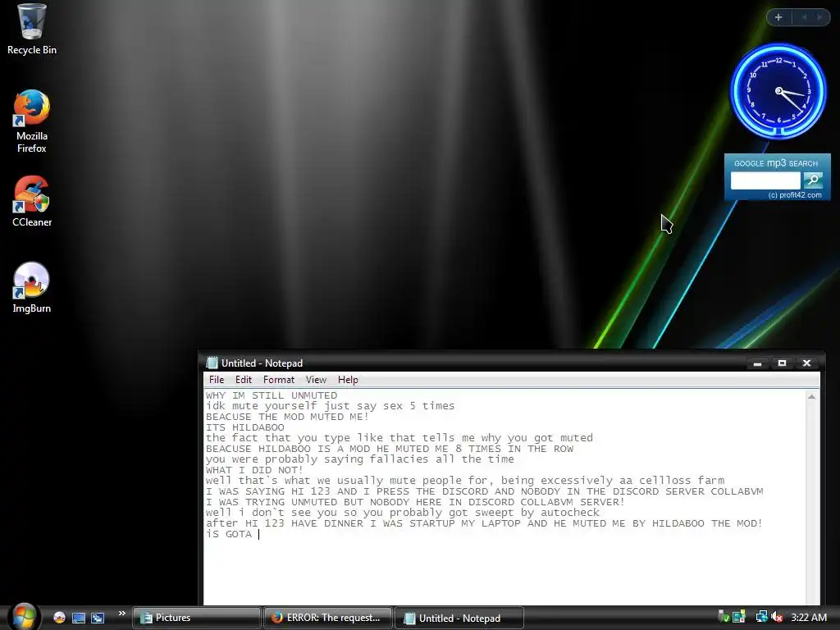
Task: Click the sidebar add gadgets plus button
Action: point(778,17)
